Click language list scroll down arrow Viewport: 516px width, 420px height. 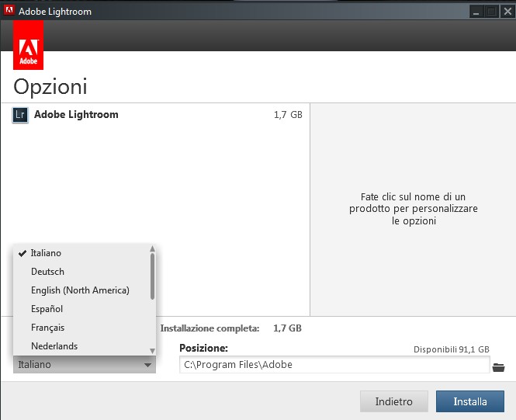pyautogui.click(x=152, y=351)
